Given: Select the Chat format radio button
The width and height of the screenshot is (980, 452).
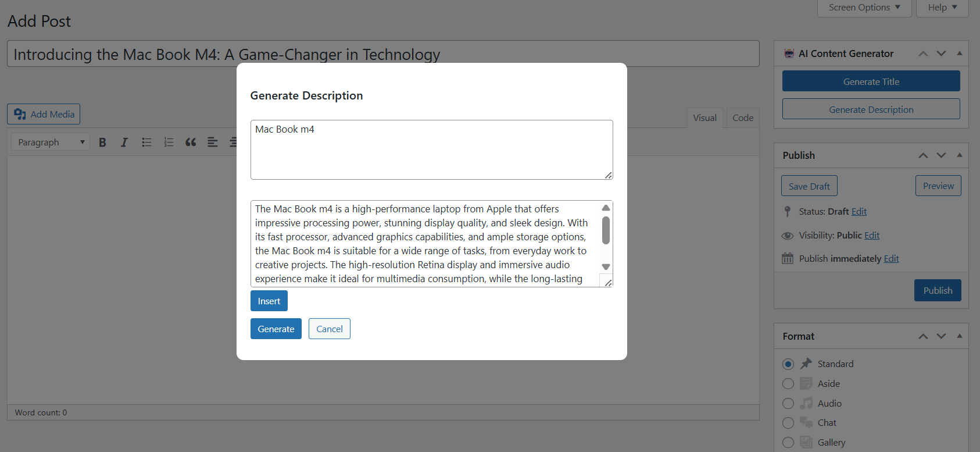Looking at the screenshot, I should 788,423.
